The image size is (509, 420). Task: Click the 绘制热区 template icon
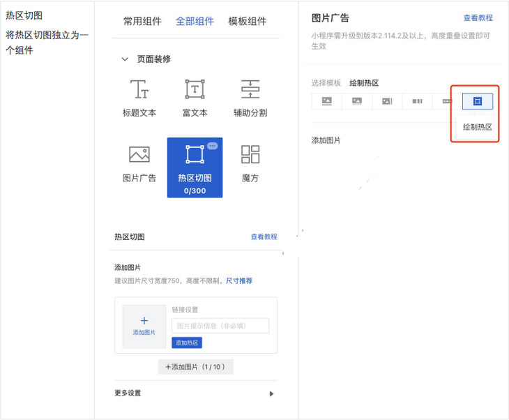tap(478, 101)
